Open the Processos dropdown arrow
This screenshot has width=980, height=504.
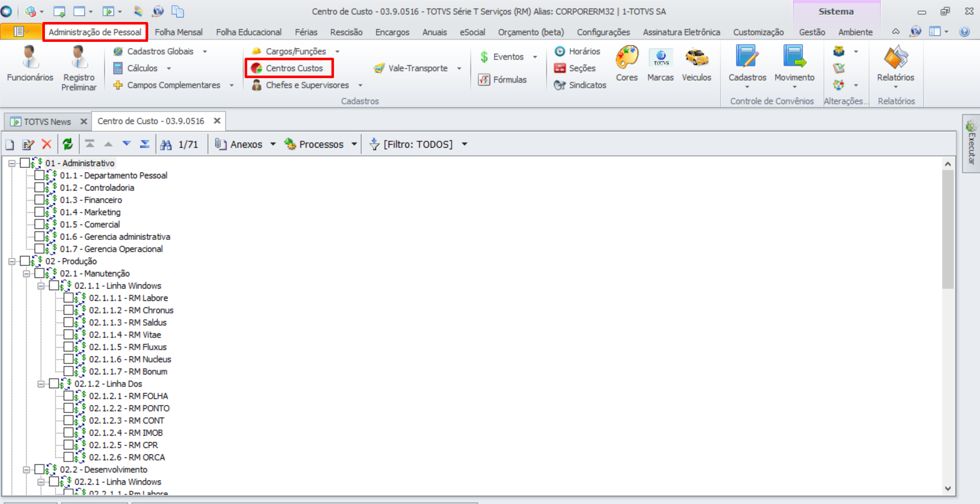tap(354, 144)
